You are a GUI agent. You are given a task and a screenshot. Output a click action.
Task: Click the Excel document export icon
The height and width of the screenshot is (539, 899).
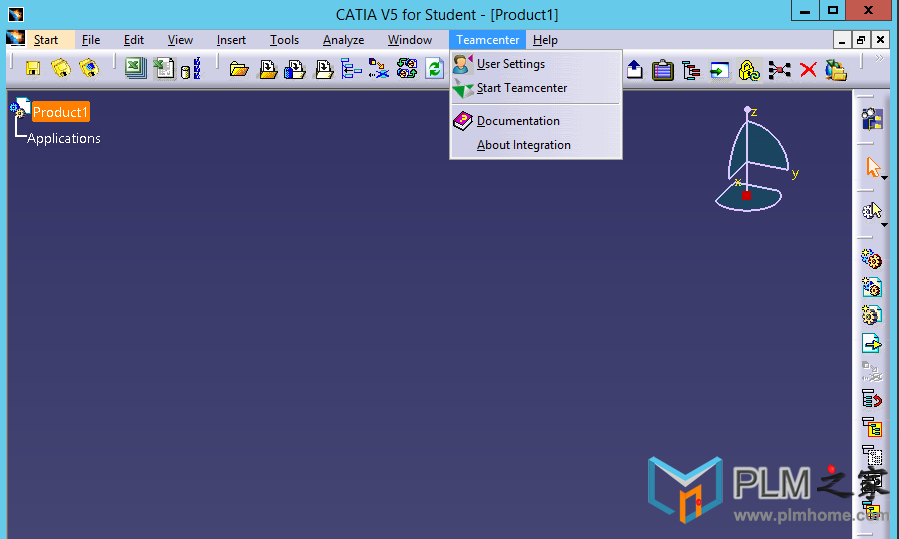tap(164, 68)
